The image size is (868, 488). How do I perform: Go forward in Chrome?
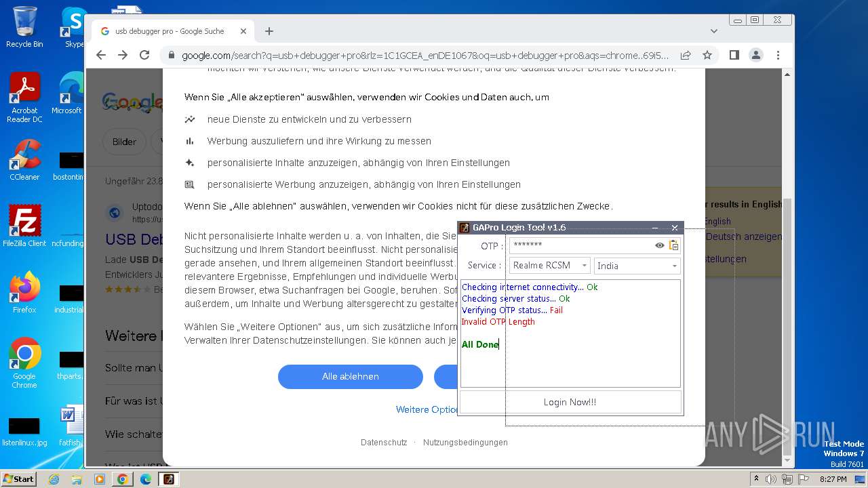[123, 55]
